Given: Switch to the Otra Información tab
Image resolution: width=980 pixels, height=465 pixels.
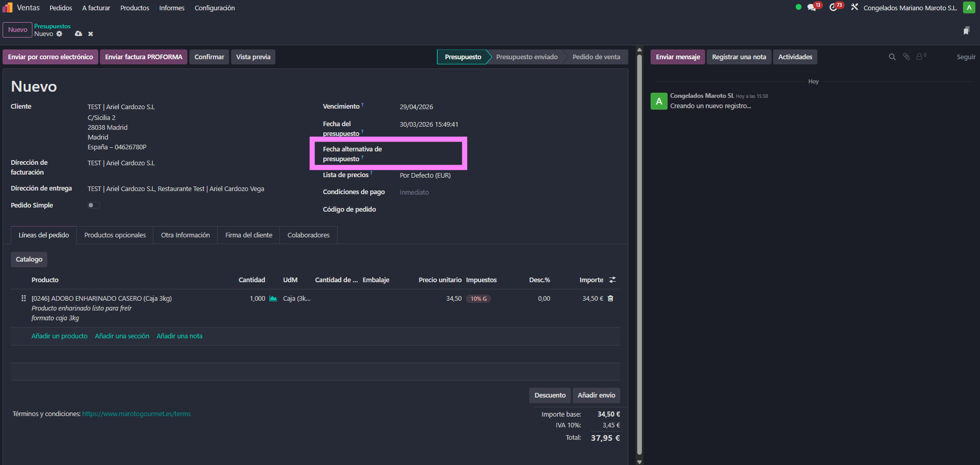Looking at the screenshot, I should click(185, 235).
